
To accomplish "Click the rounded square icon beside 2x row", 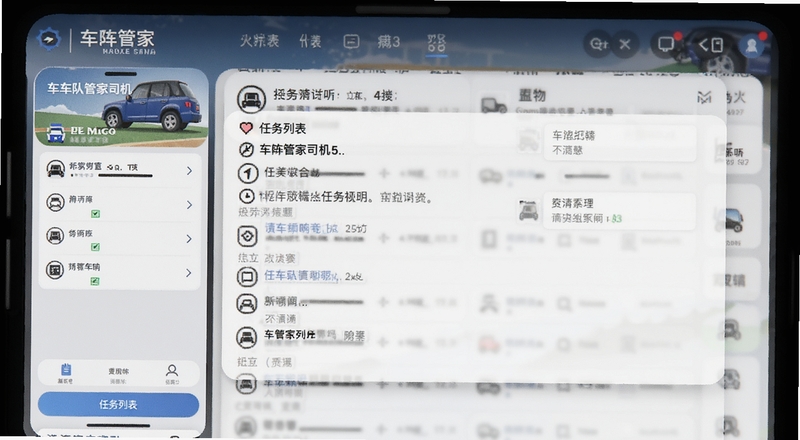I will coord(247,277).
